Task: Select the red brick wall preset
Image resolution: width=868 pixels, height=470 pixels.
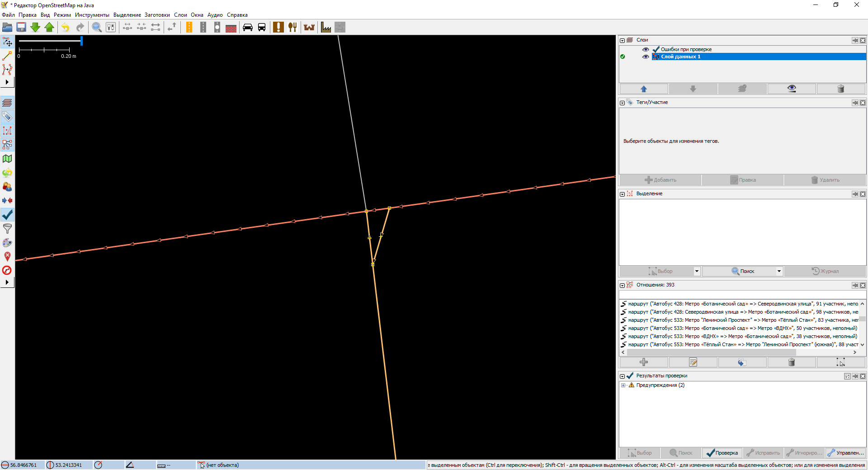Action: 231,27
